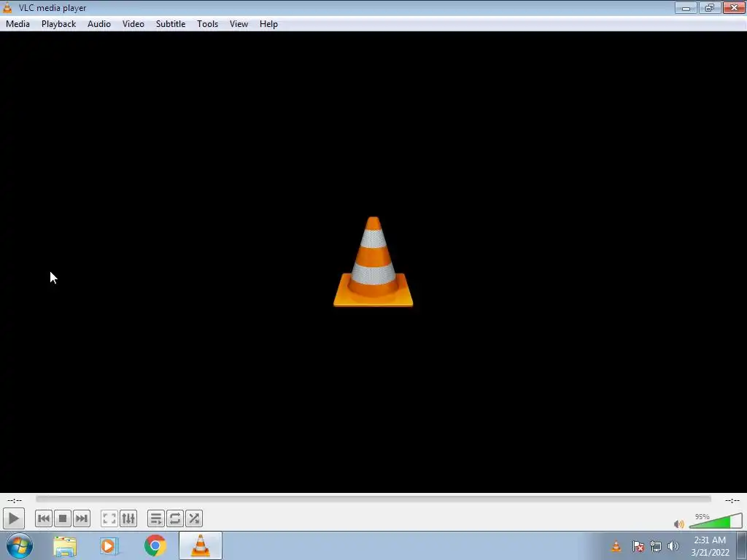Toggle fullscreen video mode
Screen dimensions: 747x560
point(109,518)
